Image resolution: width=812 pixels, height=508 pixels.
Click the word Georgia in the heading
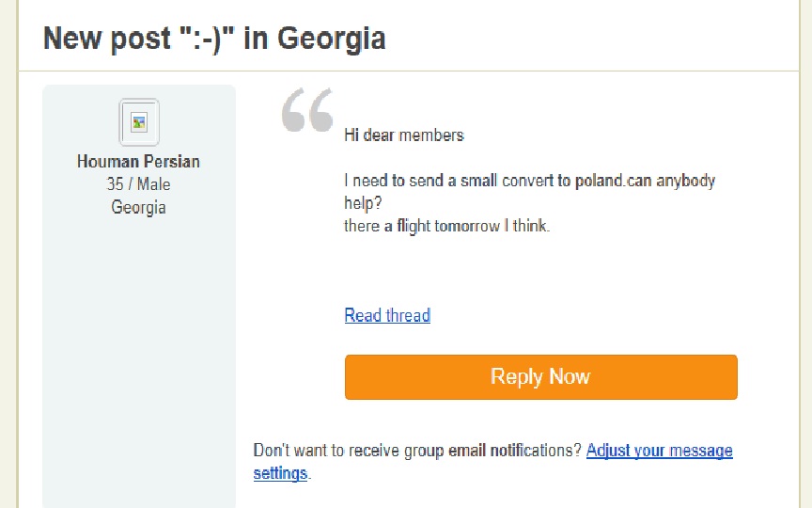(x=331, y=39)
